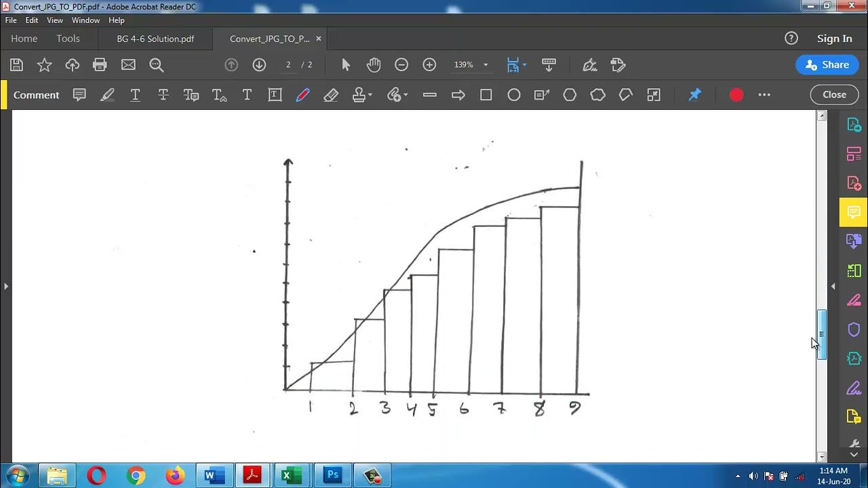Select the Polygon shape tool
Viewport: 868px width, 488px height.
570,95
